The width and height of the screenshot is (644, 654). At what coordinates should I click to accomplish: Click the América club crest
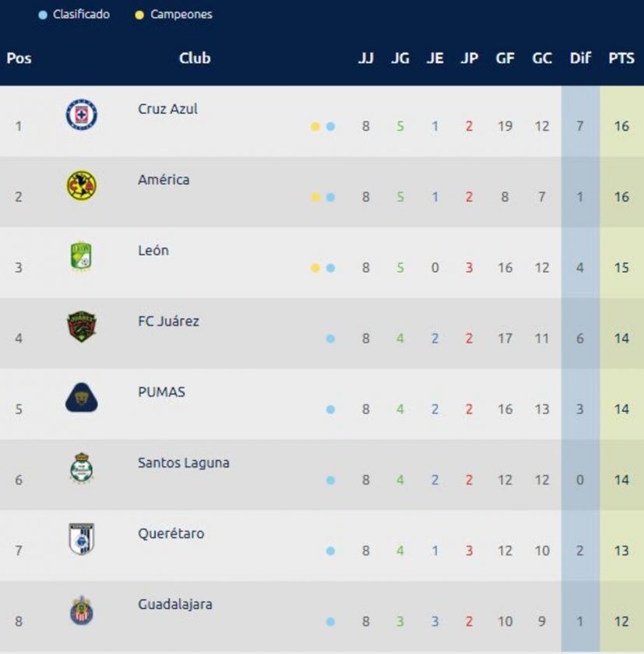tap(82, 185)
